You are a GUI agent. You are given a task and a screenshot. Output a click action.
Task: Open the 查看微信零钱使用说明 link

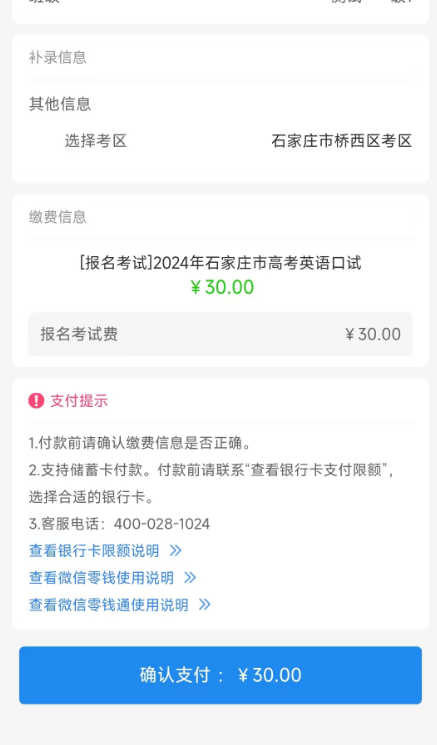[101, 578]
